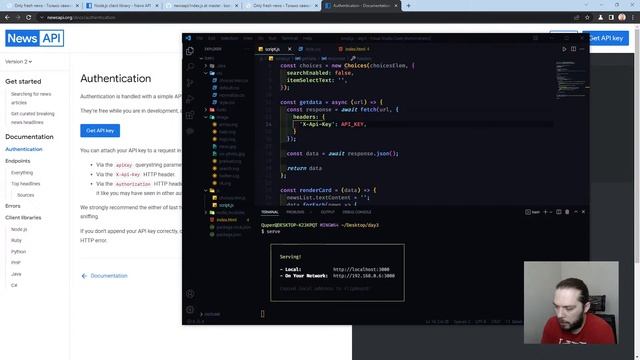Add a new terminal with plus icon

545,212
